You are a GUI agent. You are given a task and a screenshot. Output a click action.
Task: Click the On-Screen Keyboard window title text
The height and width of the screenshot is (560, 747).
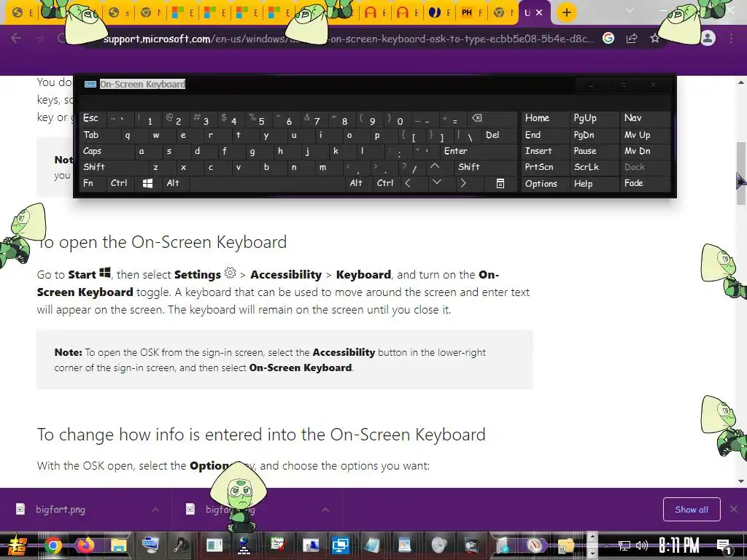[142, 85]
